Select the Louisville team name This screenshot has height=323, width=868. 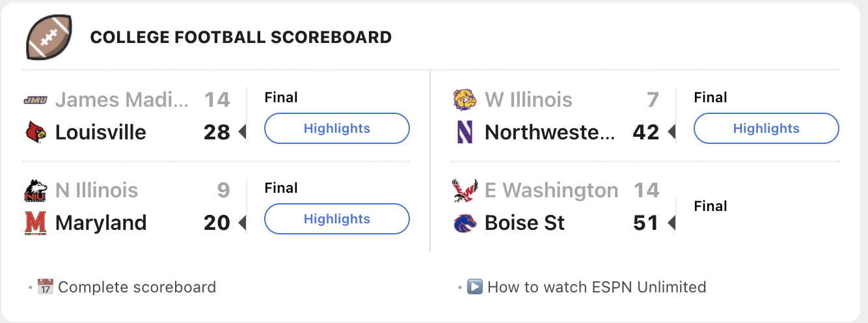101,132
